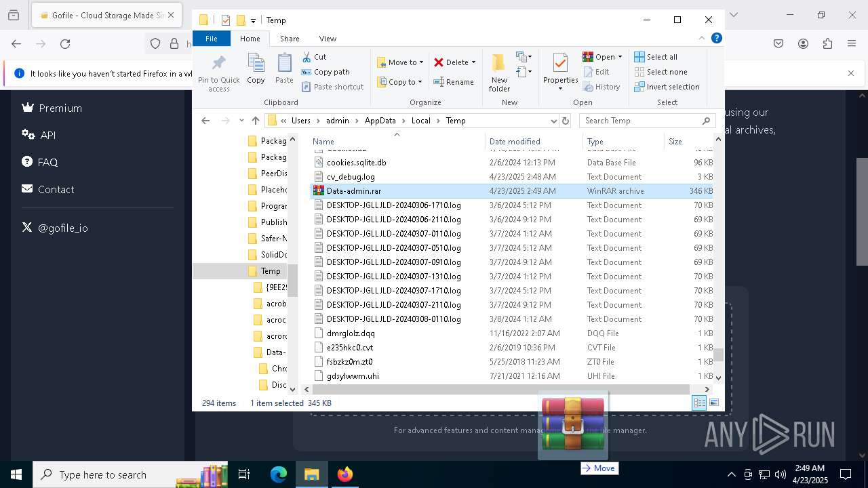
Task: Open the Move to dropdown
Action: tap(400, 62)
